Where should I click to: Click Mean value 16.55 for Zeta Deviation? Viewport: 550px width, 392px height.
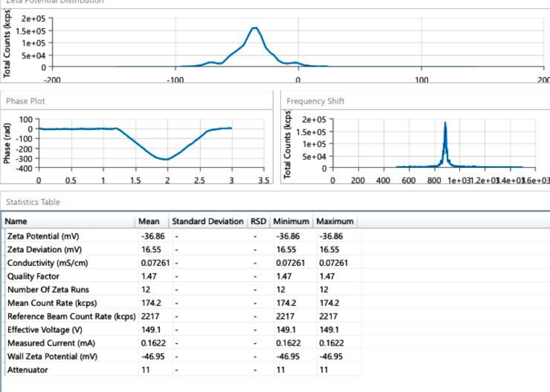151,250
